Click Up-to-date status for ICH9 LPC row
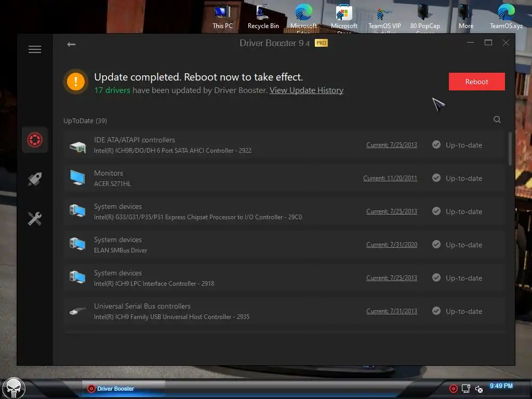The image size is (532, 399). (464, 278)
